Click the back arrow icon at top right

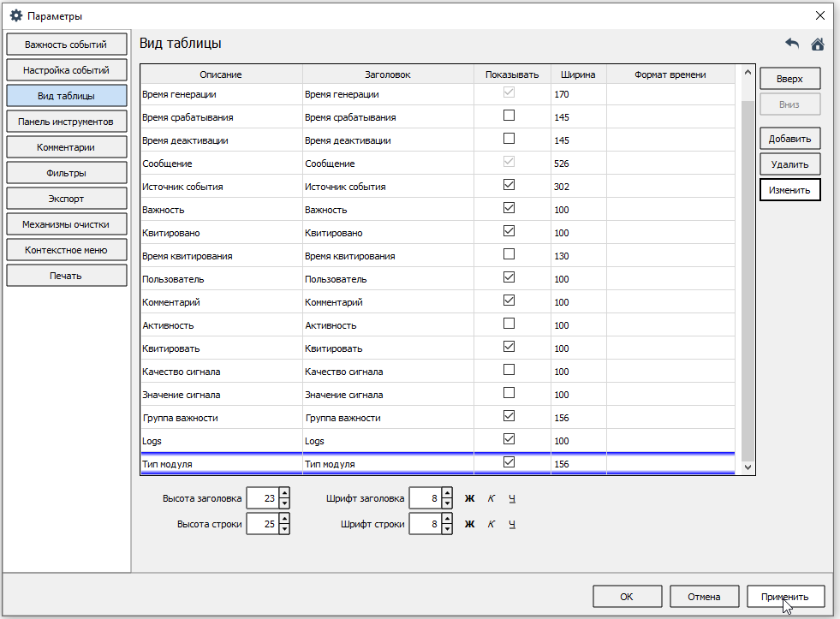coord(792,44)
